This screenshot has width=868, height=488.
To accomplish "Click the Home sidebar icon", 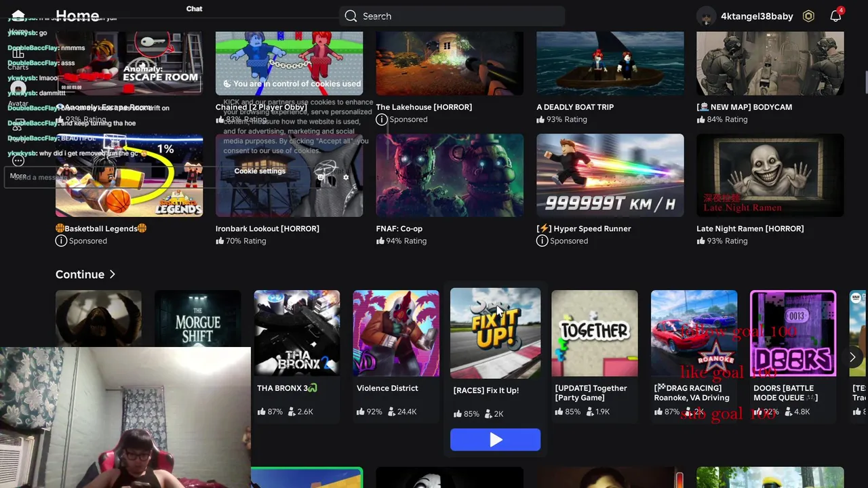I will [x=18, y=16].
